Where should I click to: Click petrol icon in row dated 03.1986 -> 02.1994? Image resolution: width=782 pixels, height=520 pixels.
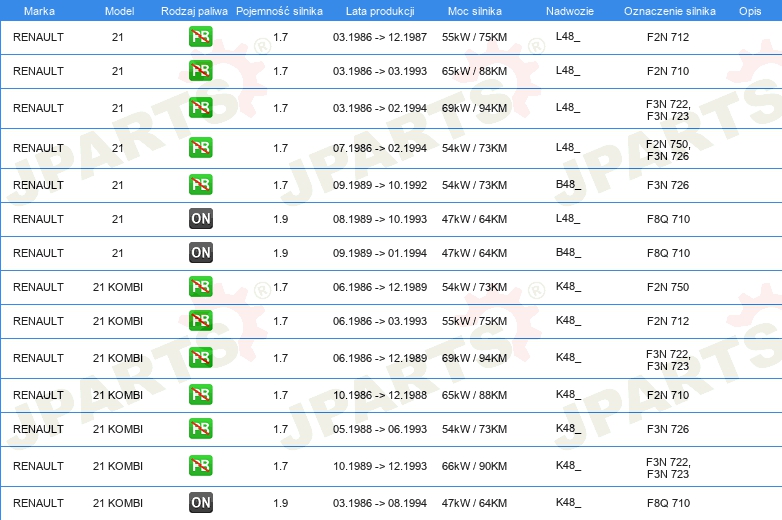click(x=200, y=107)
